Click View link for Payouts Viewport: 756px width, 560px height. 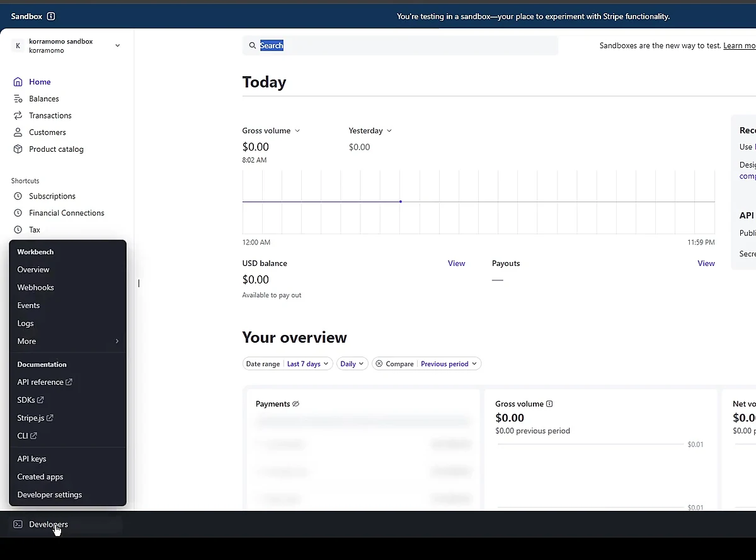(706, 263)
